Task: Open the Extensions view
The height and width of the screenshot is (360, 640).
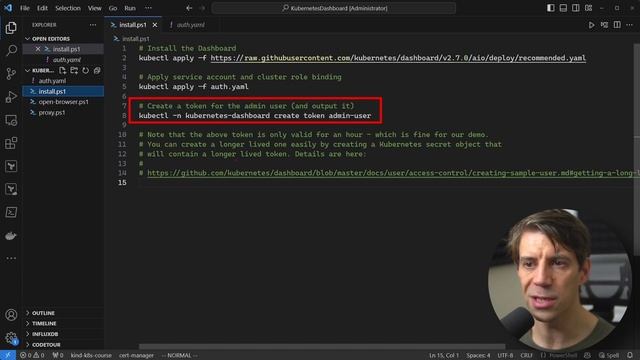Action: tap(11, 143)
